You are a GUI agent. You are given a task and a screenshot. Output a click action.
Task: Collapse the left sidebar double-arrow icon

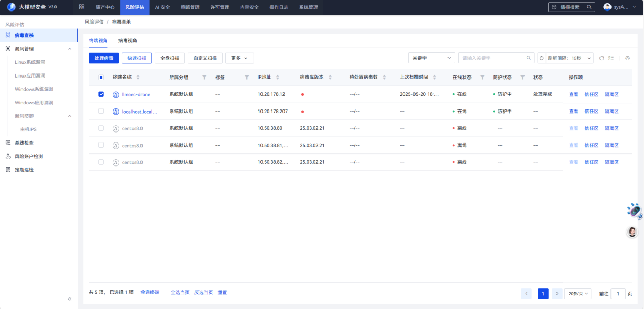point(69,299)
